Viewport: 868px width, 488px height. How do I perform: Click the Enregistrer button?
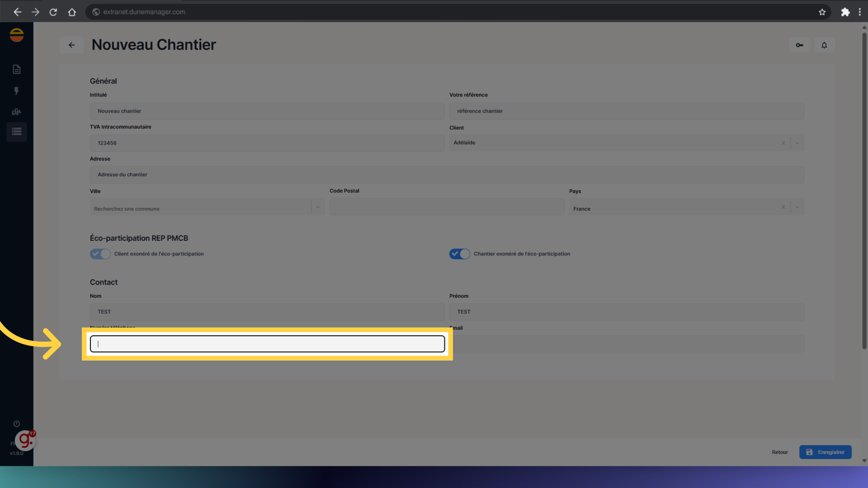[x=825, y=452]
